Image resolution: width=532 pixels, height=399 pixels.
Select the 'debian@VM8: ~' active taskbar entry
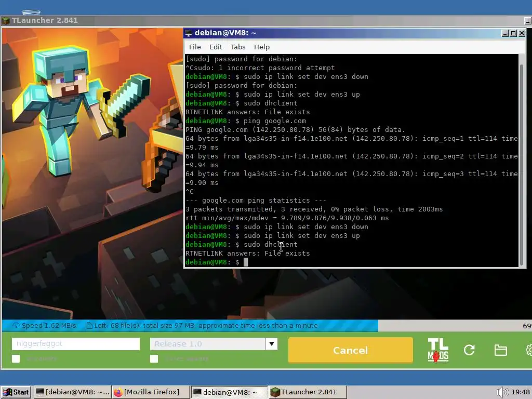(x=229, y=392)
